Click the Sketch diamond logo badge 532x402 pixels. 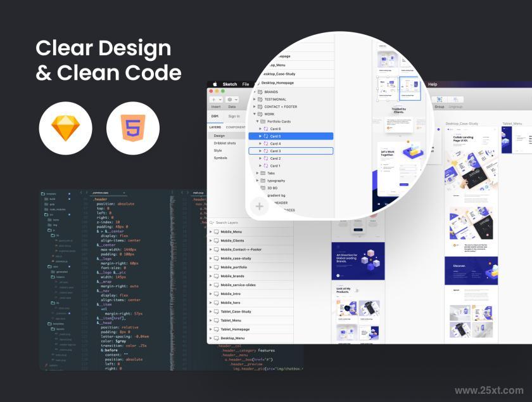(x=65, y=128)
